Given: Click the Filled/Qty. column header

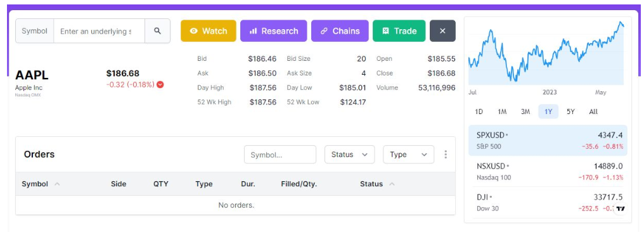Looking at the screenshot, I should point(299,184).
